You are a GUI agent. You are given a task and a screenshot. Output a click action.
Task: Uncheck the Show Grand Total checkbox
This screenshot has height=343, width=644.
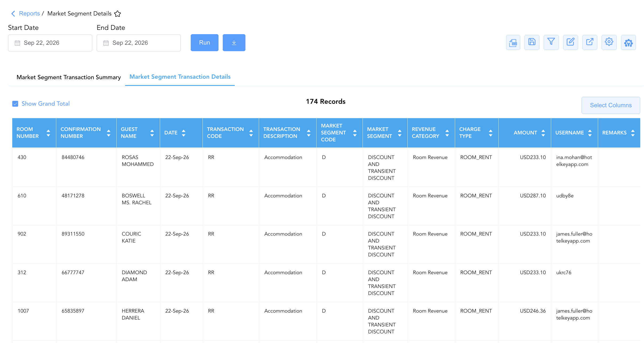tap(15, 104)
